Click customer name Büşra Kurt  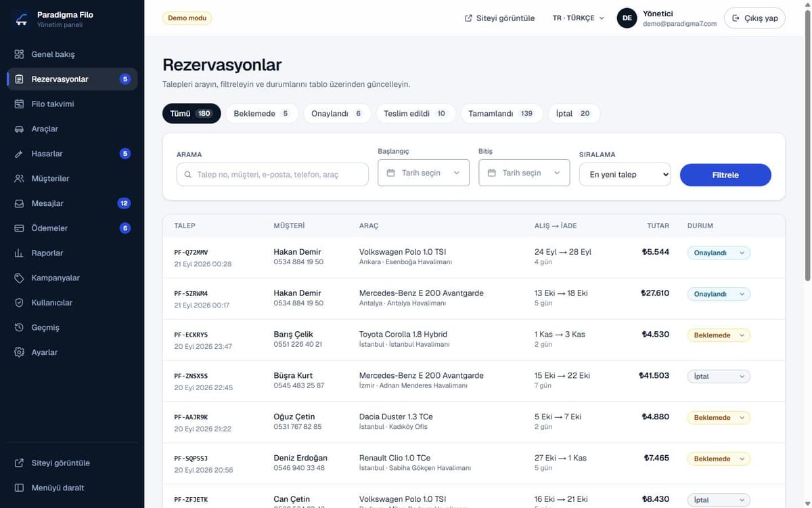click(293, 375)
